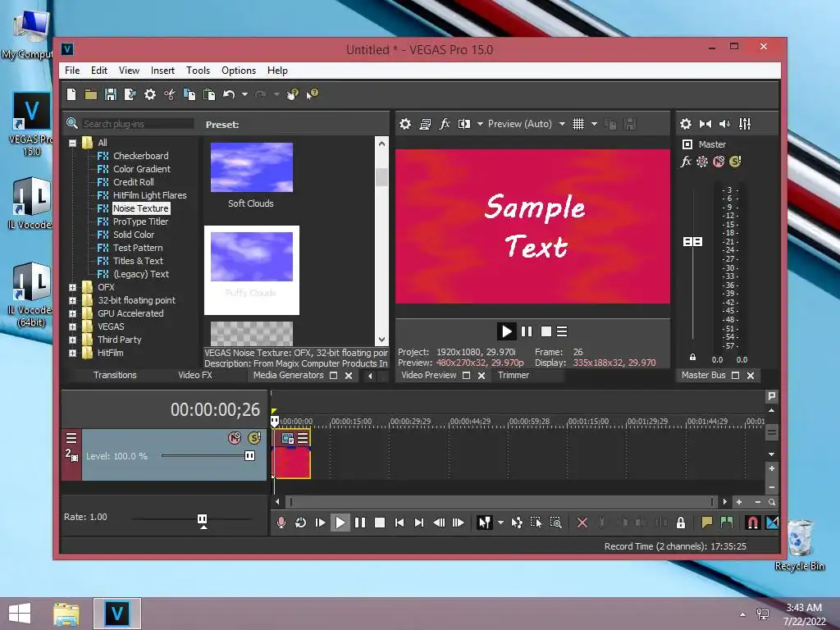Screen dimensions: 840x630
Task: Lock Master fader channels padlock
Action: (x=692, y=358)
